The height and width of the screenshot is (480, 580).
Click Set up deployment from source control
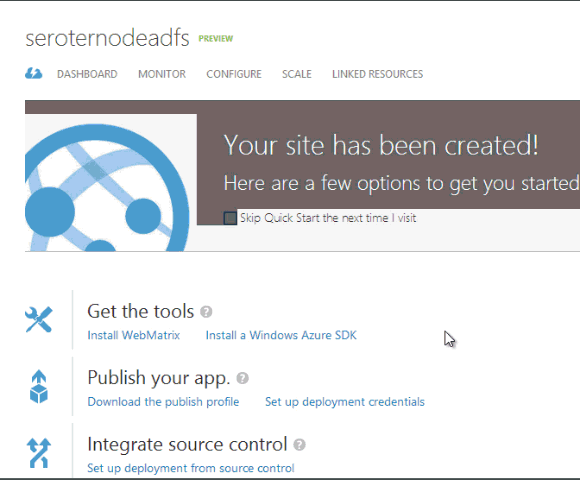pyautogui.click(x=191, y=468)
